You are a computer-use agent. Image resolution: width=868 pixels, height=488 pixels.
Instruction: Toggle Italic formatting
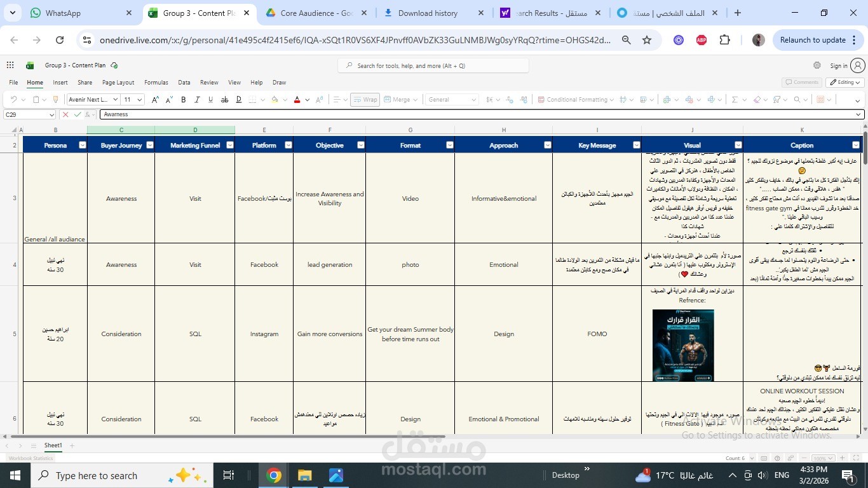point(197,99)
